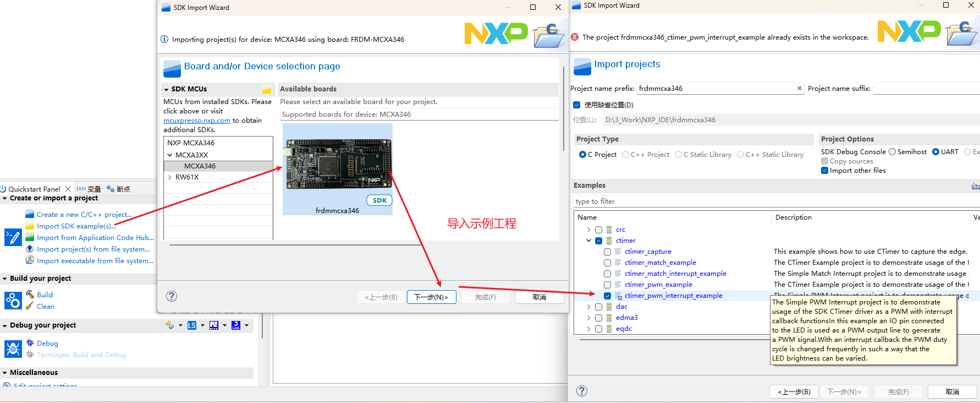Click the all-probes debug icon in Debug your project
This screenshot has width=980, height=403.
pyautogui.click(x=169, y=325)
